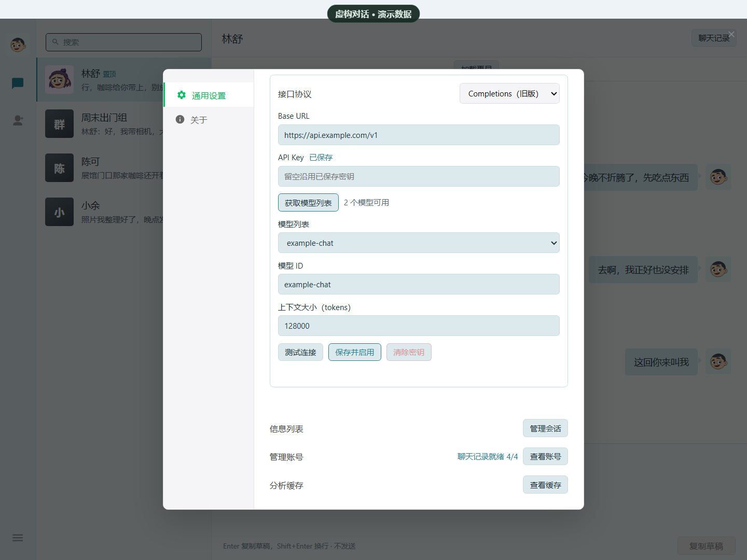Click the 清除密钥 button
The width and height of the screenshot is (747, 560).
click(409, 352)
